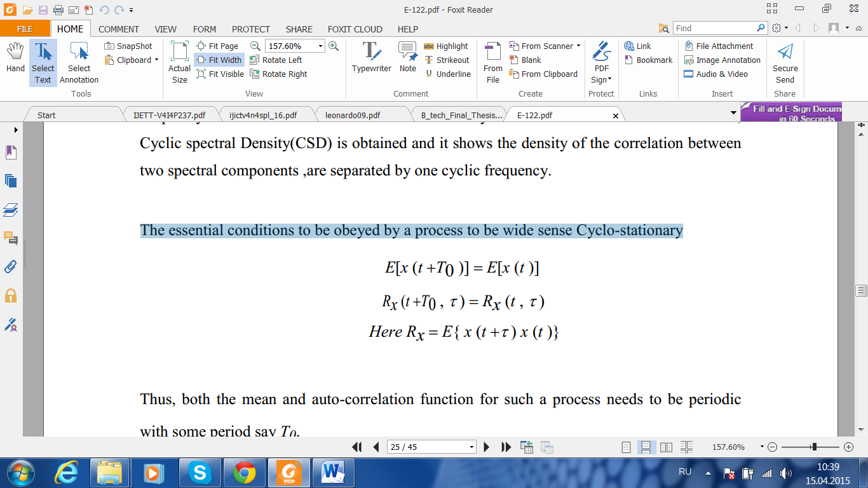
Task: Choose the Select Annotation tool
Action: (x=79, y=63)
